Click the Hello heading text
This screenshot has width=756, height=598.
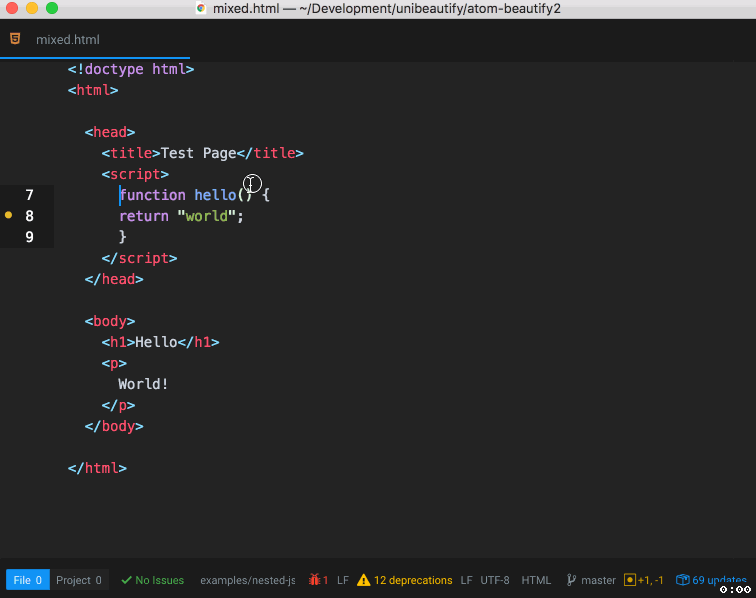click(x=156, y=342)
